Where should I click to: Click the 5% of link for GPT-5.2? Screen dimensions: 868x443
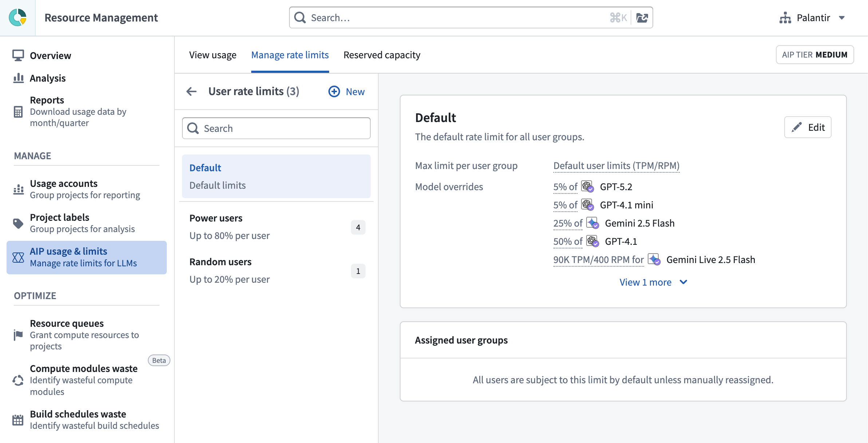[565, 187]
